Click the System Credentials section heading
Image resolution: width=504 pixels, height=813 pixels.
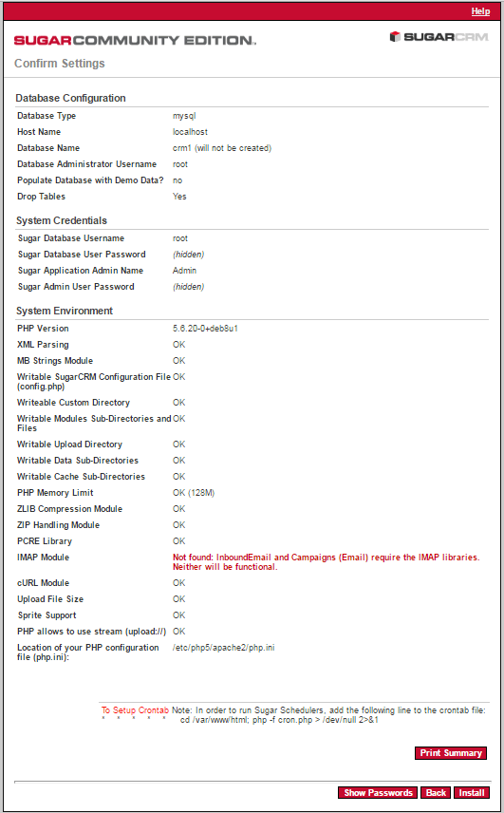(x=62, y=220)
